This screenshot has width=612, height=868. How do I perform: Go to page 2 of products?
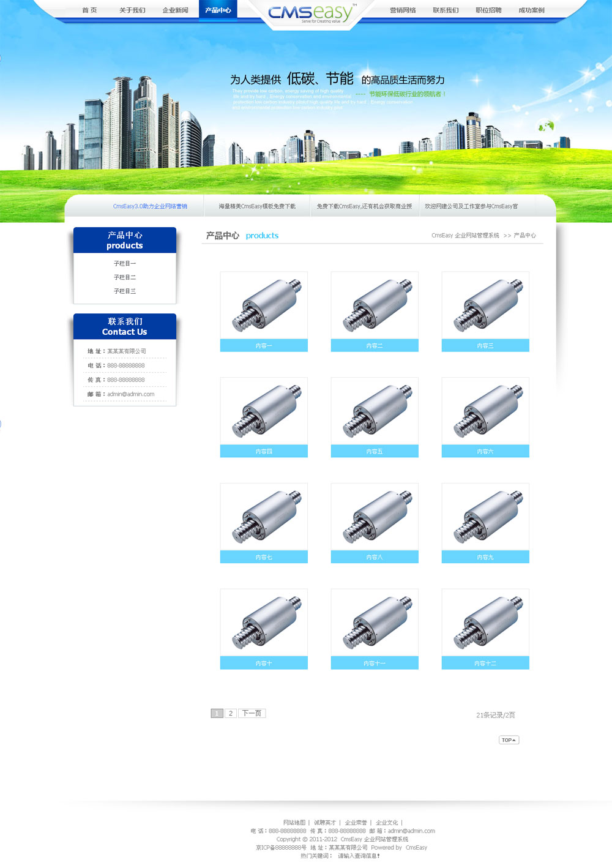pos(230,713)
